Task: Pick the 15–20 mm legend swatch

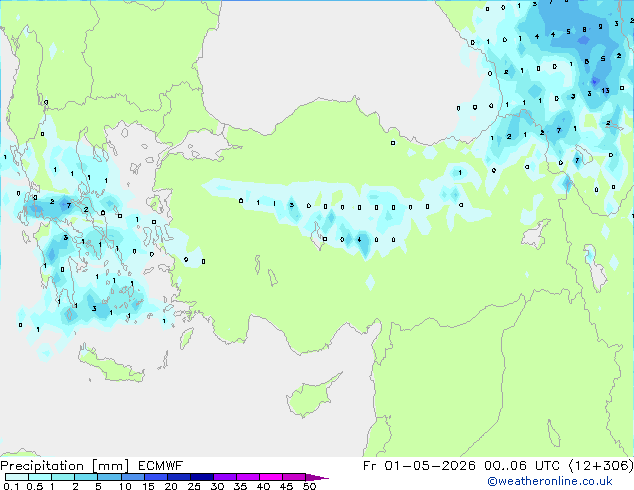Action: pyautogui.click(x=155, y=477)
